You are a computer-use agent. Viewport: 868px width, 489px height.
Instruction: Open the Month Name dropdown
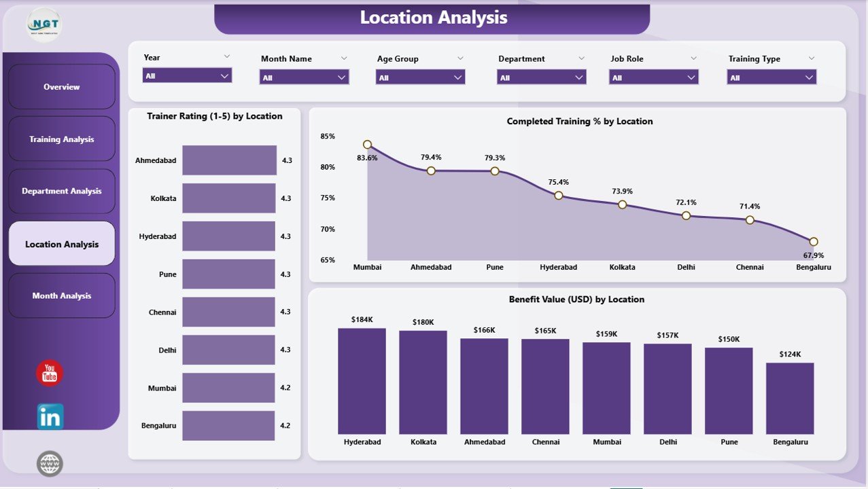coord(304,76)
